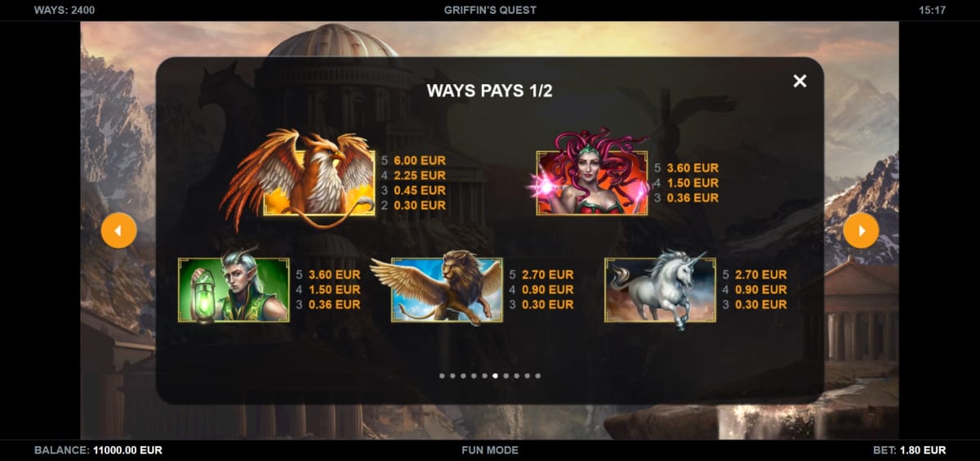Select the second pagination dot
Screen dimensions: 980x461
click(x=452, y=376)
